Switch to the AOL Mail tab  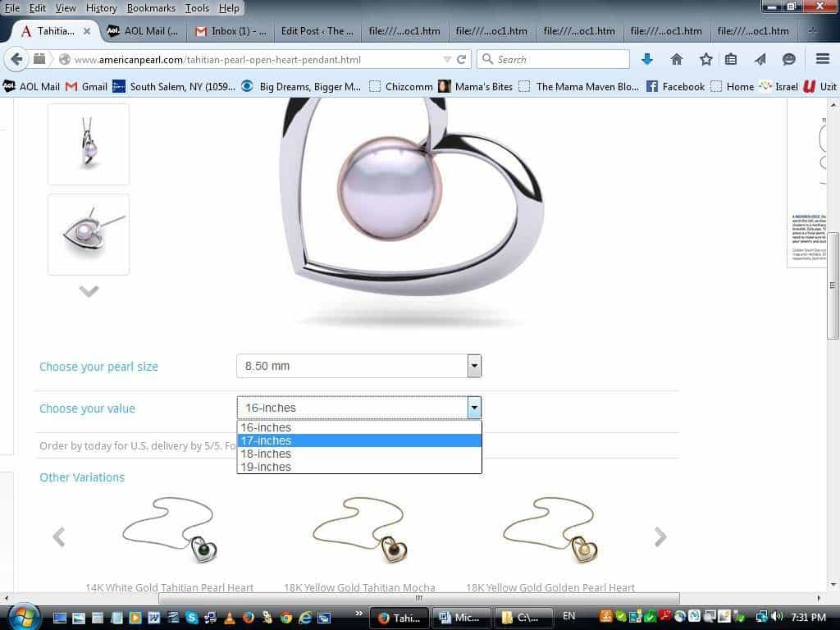143,31
